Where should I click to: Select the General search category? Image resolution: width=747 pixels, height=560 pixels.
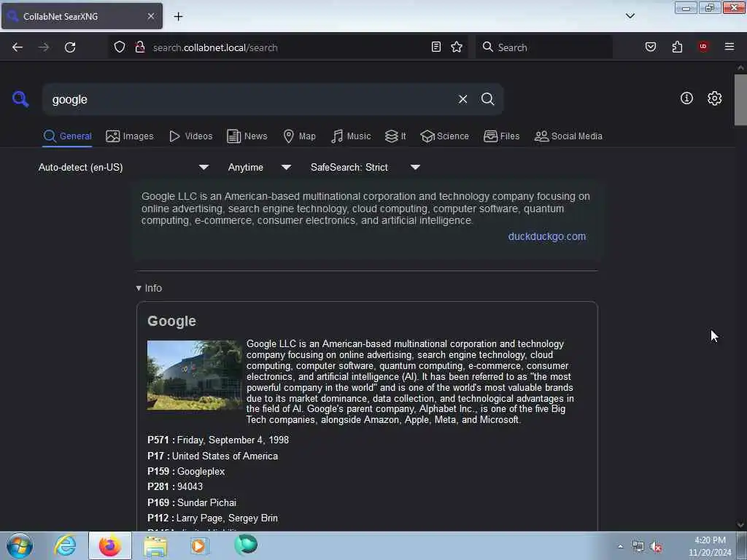[67, 136]
